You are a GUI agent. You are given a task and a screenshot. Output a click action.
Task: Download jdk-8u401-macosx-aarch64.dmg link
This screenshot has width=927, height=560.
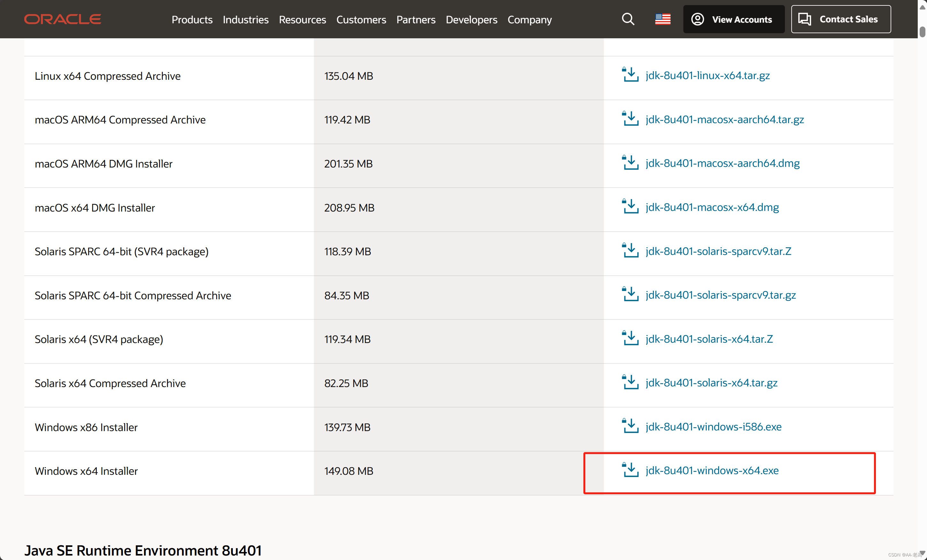[722, 163]
